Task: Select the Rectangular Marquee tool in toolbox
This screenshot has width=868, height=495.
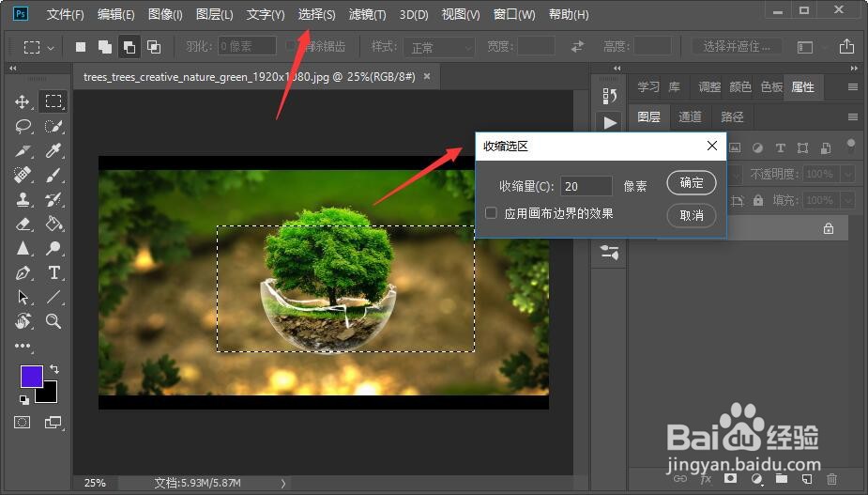Action: pos(53,101)
